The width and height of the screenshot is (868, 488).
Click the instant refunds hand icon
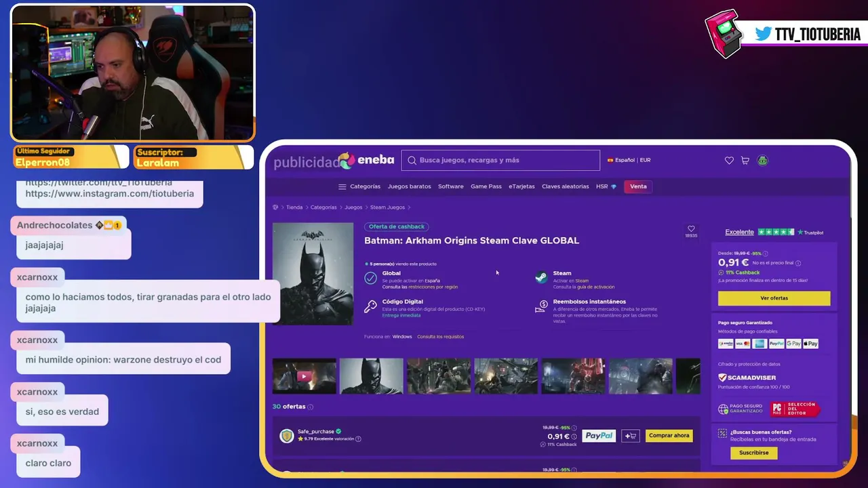541,307
